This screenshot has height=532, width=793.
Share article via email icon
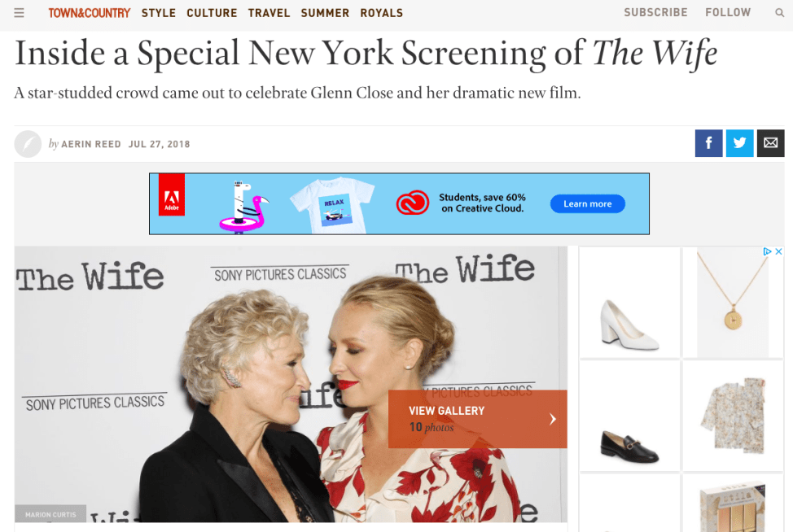(x=770, y=143)
